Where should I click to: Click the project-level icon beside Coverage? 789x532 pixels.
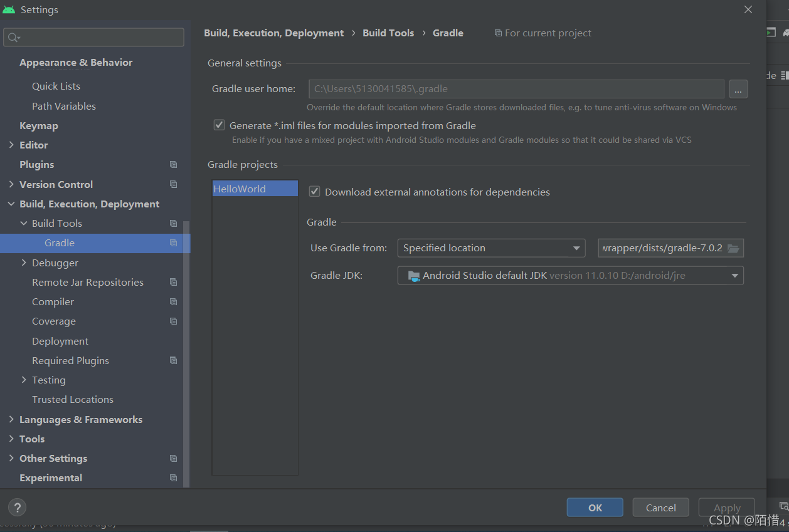(174, 321)
